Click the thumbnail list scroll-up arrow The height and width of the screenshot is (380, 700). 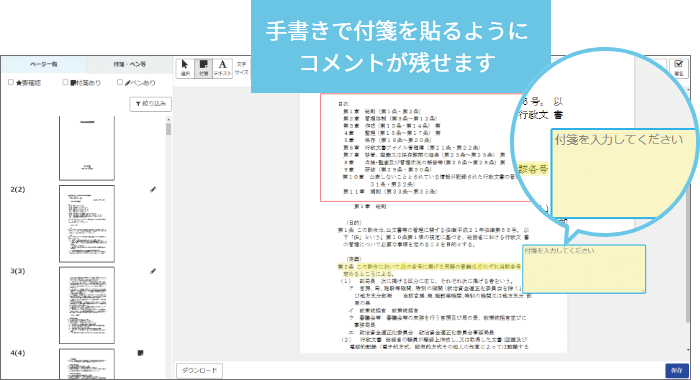tap(168, 120)
